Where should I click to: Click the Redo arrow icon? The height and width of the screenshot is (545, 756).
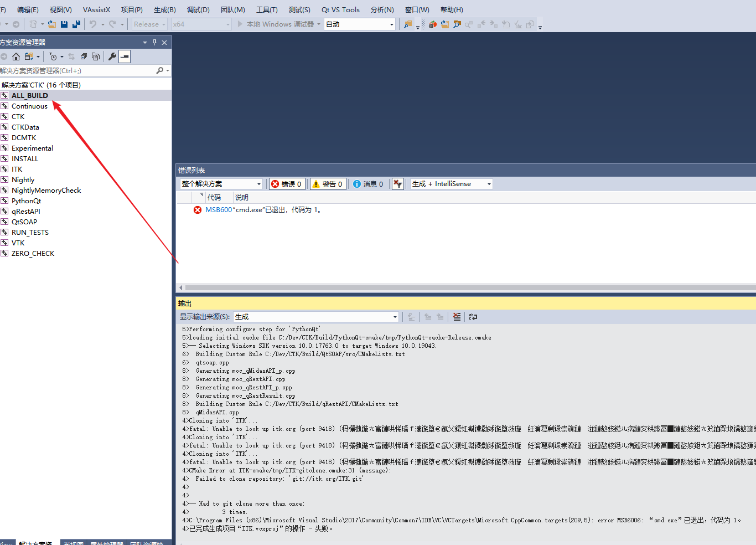click(x=113, y=24)
